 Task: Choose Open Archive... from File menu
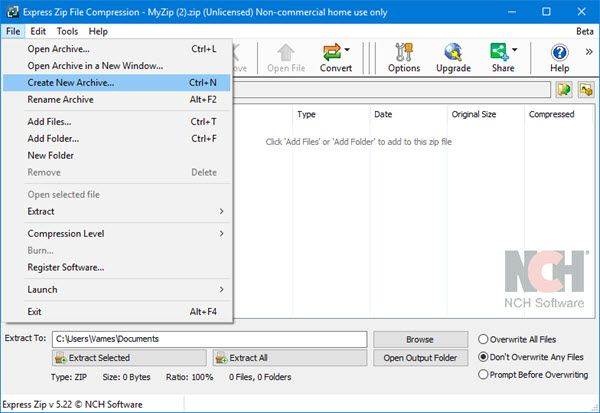(x=117, y=49)
